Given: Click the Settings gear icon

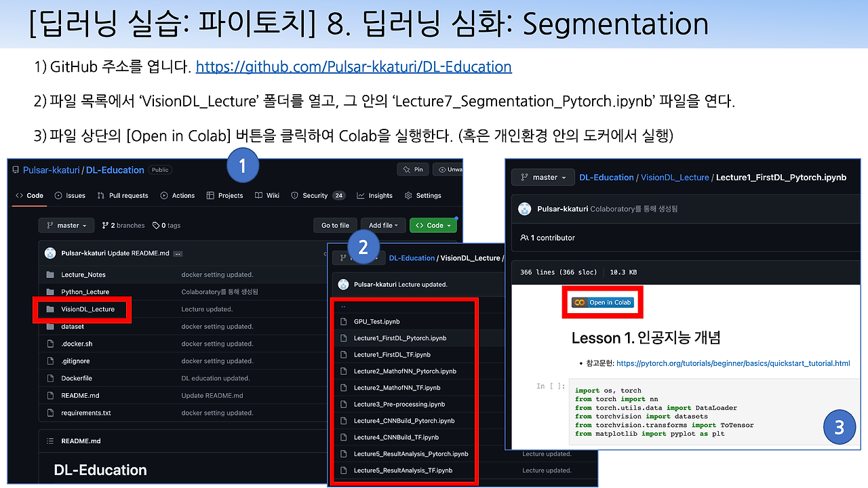Looking at the screenshot, I should click(x=408, y=195).
